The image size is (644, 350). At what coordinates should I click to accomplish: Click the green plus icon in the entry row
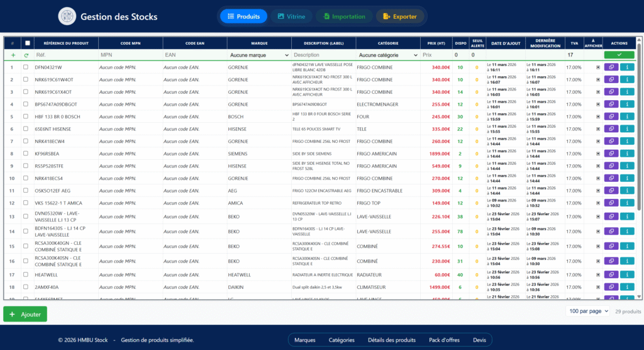click(13, 55)
